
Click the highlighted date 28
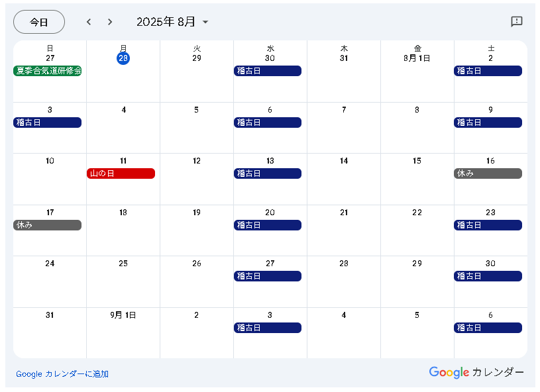(x=123, y=58)
